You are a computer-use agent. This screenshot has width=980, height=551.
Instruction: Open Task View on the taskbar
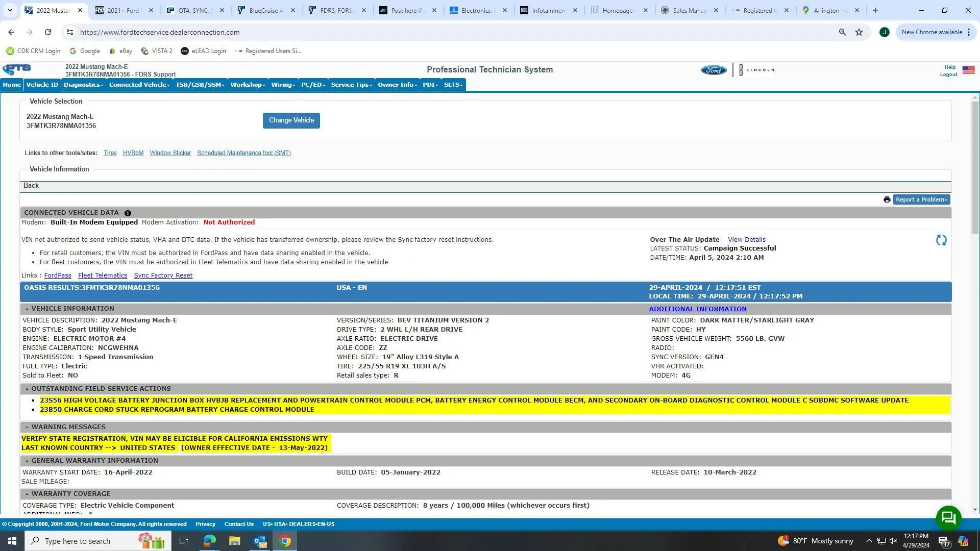coord(183,541)
